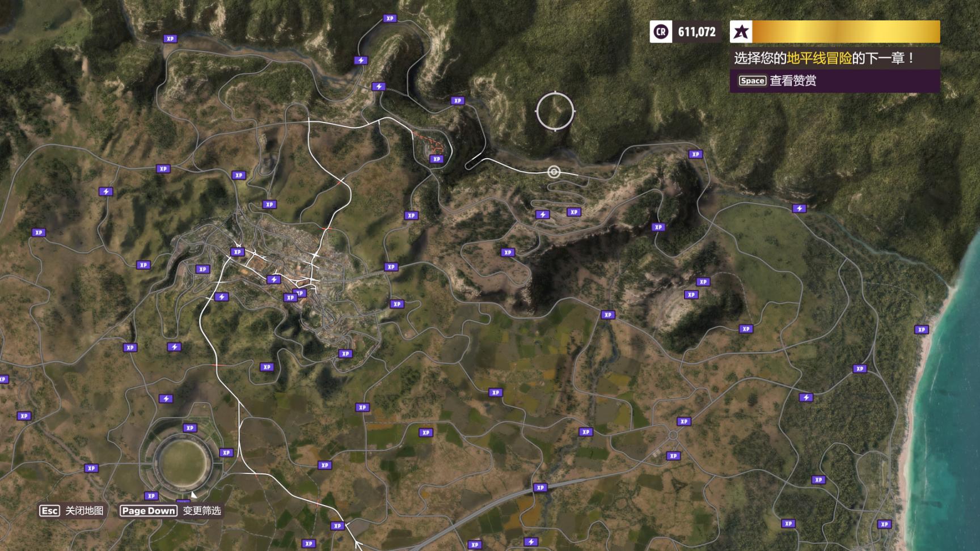
Task: Select the topmost XP board icon on map
Action: click(x=390, y=18)
